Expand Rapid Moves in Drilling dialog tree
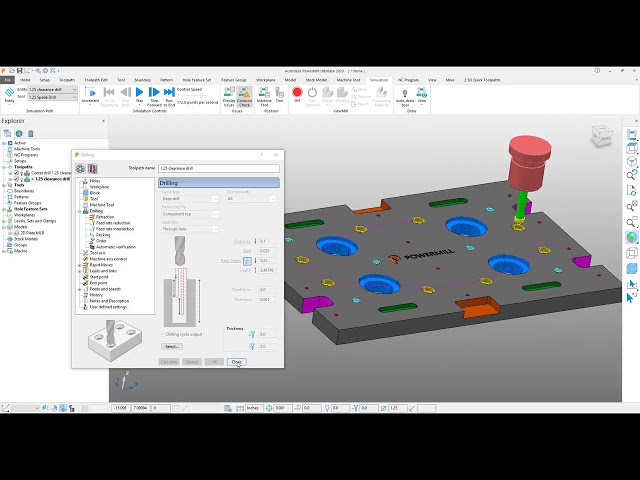640x480 pixels. point(79,265)
